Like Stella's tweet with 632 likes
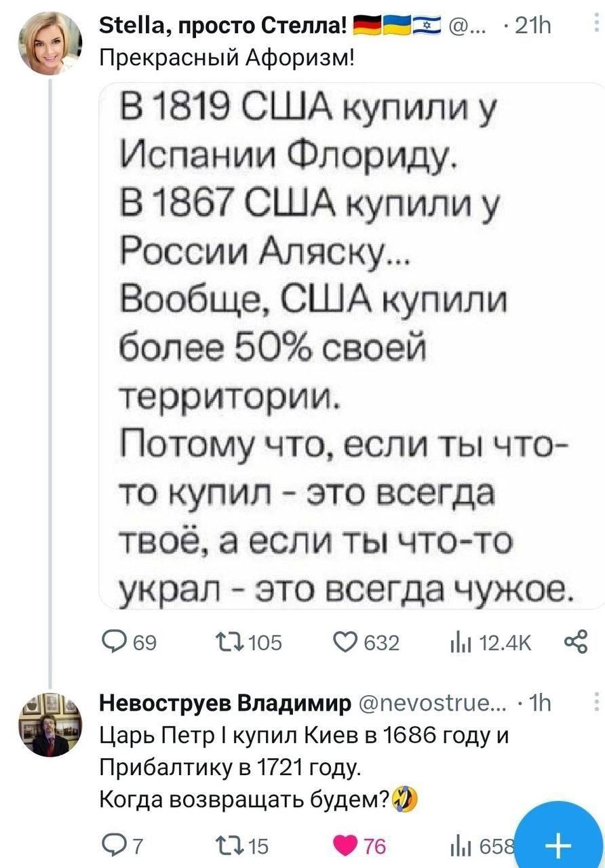 coord(345,642)
